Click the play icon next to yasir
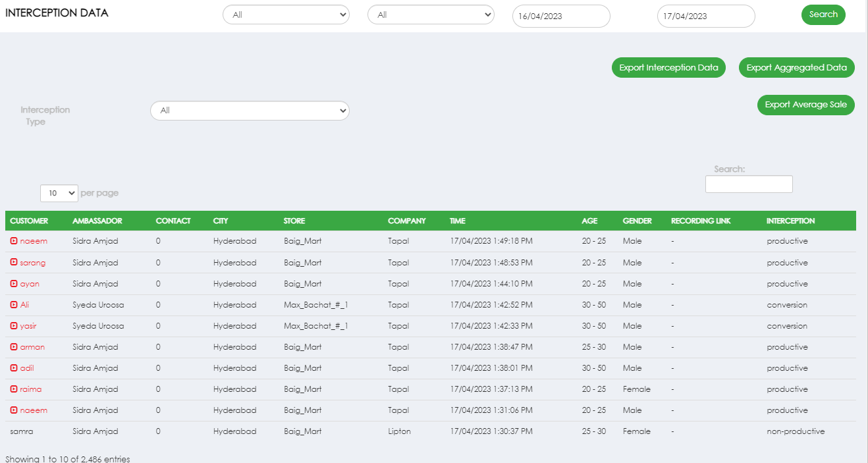Screen dimensions: 868x463 click(x=14, y=326)
